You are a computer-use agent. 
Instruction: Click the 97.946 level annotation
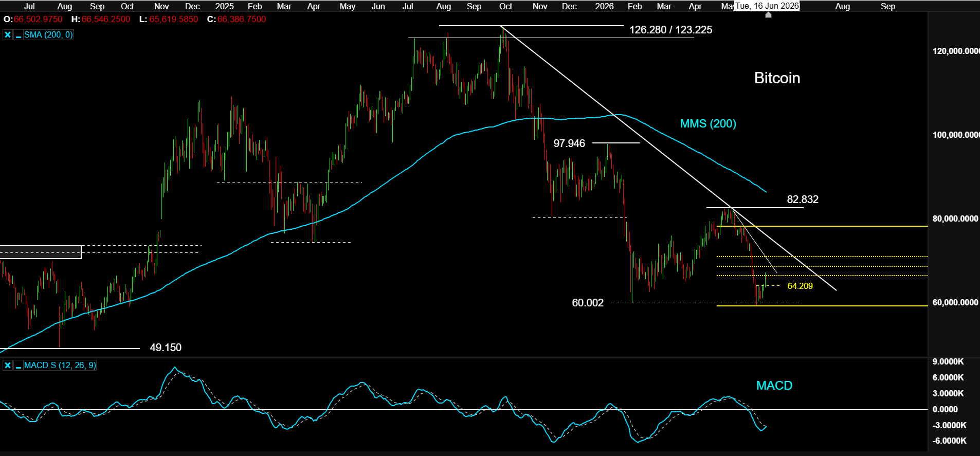(x=569, y=143)
